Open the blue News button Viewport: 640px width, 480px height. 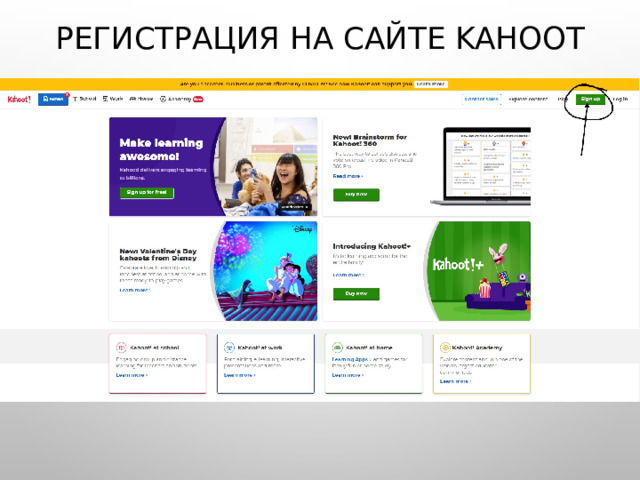pos(53,99)
